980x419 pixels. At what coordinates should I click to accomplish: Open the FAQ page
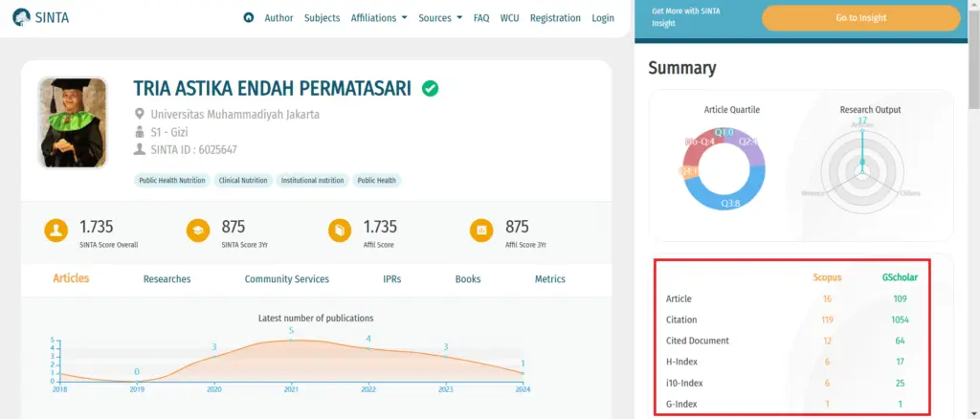coord(481,17)
